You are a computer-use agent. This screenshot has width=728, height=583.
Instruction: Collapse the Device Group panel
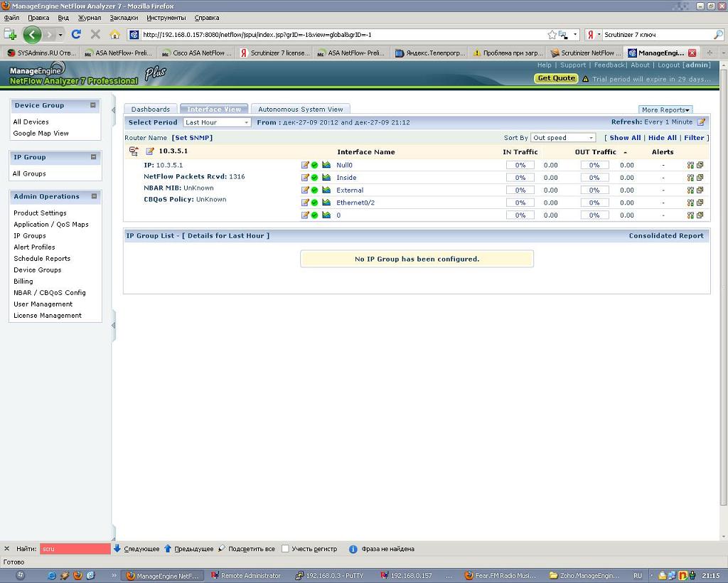93,105
